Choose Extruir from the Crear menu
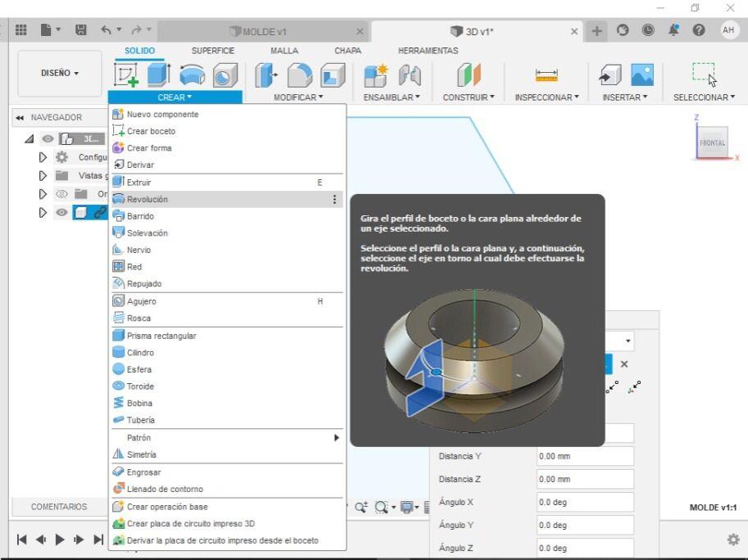 (x=227, y=183)
